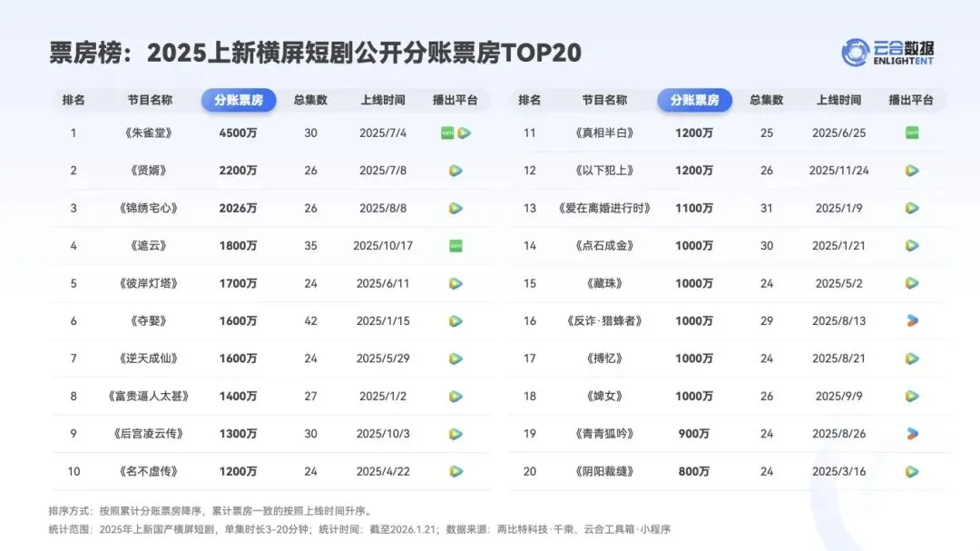Click the platform icon for 《后宫凌云传》
980x551 pixels.
456,433
